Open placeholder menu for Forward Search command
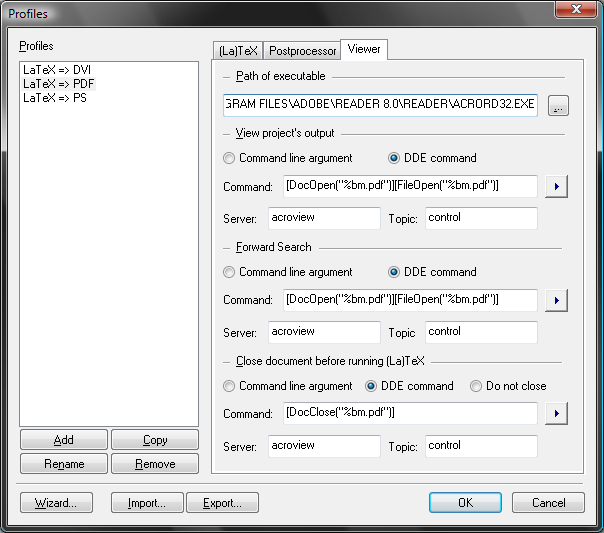Viewport: 604px width, 533px height. tap(556, 300)
